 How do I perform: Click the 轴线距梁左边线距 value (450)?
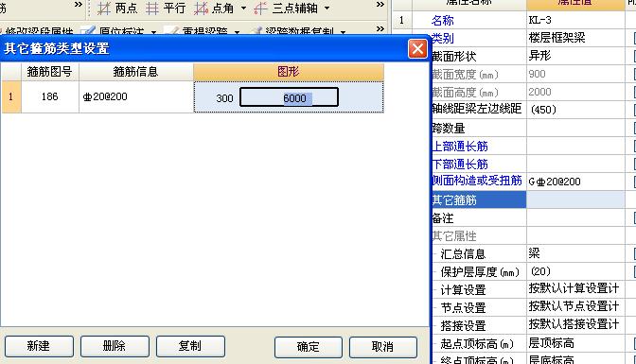543,110
